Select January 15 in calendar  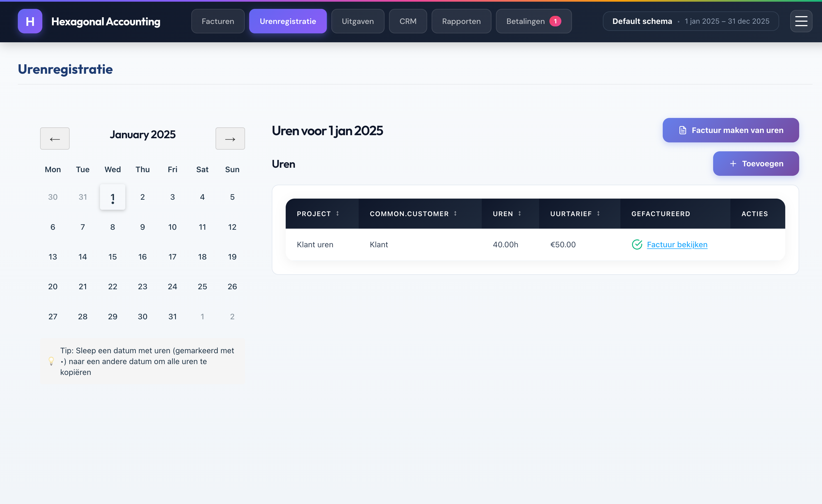(112, 257)
